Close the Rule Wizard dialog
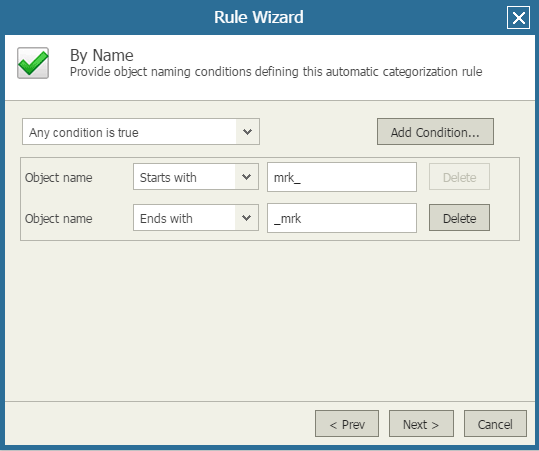539x451 pixels. (518, 18)
